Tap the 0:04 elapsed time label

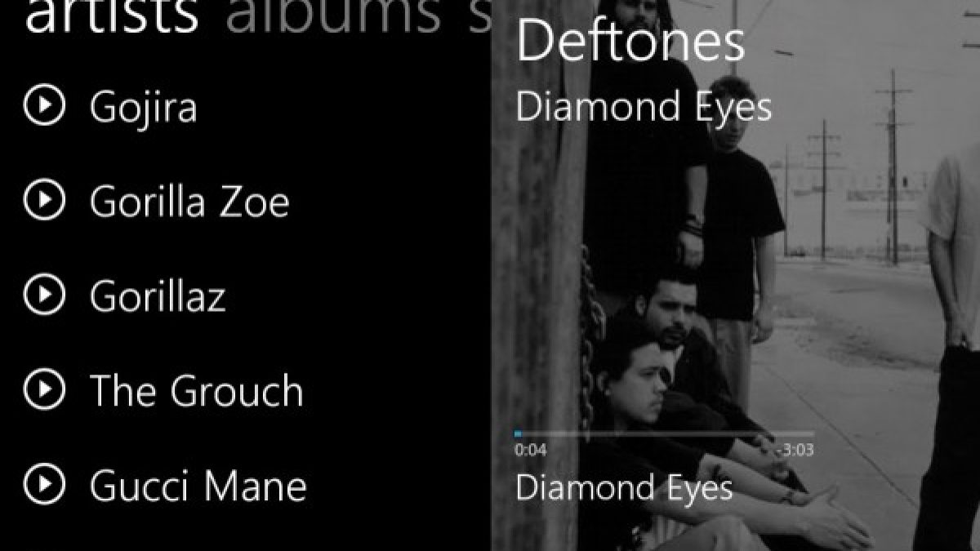(530, 451)
